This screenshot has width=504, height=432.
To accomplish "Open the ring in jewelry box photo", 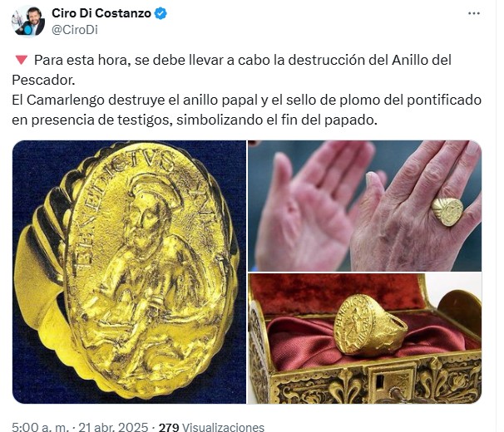I will tap(365, 338).
